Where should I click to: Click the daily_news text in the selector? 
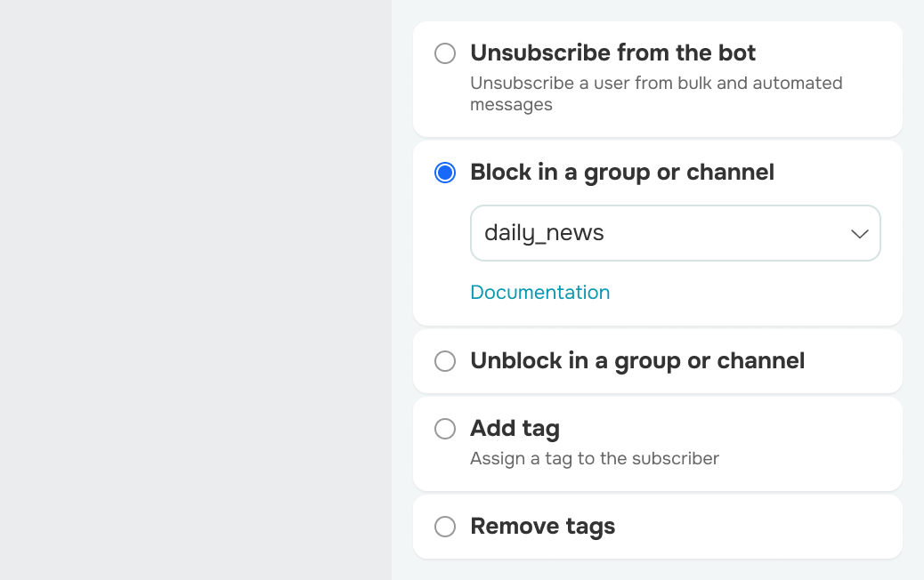(544, 233)
